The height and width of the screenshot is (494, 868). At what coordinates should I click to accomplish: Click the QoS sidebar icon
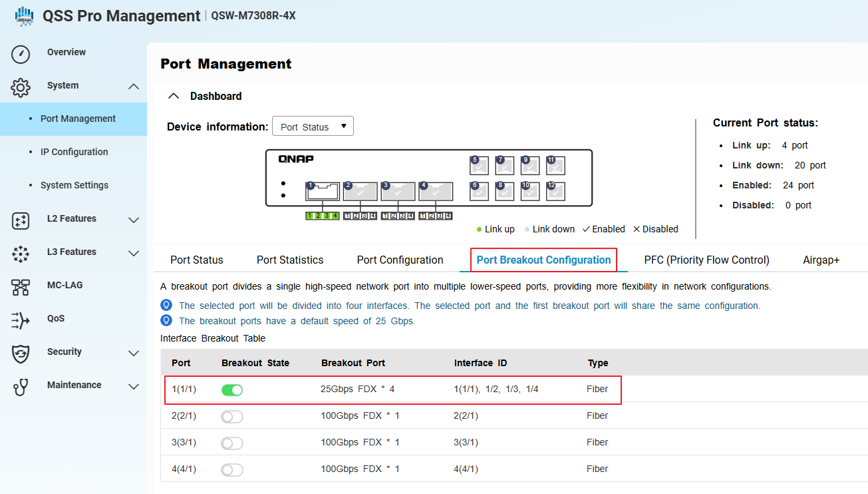[x=21, y=320]
